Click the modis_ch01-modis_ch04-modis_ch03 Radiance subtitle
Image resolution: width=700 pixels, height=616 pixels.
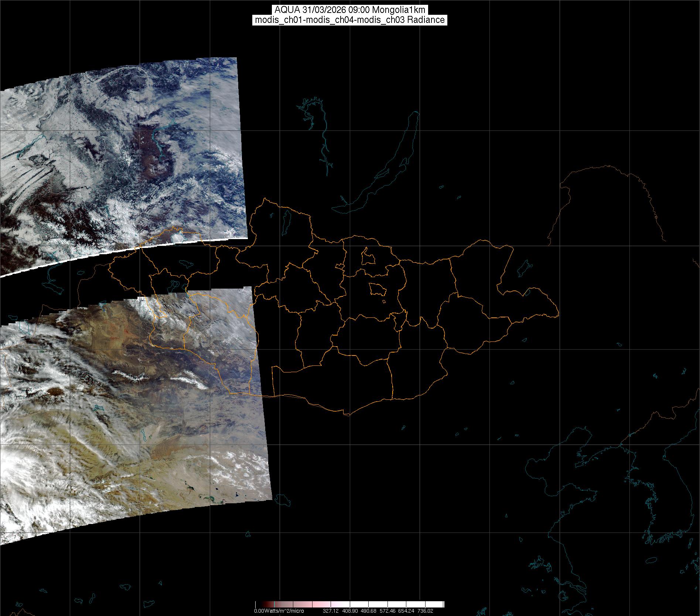tap(350, 20)
